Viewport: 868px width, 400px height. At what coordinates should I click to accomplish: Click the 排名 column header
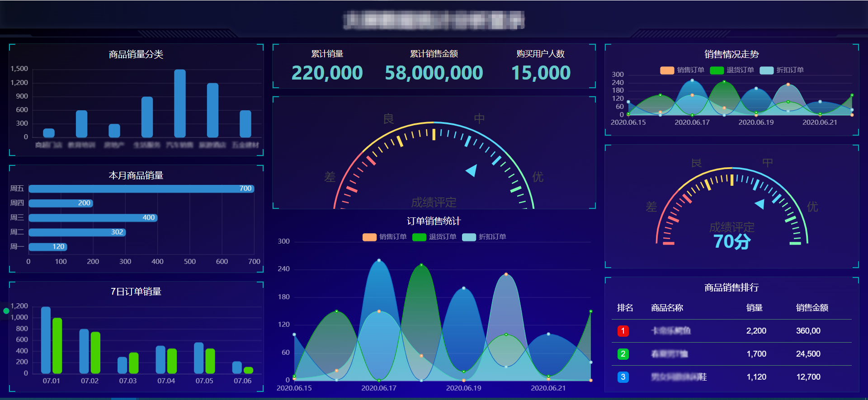pyautogui.click(x=625, y=308)
